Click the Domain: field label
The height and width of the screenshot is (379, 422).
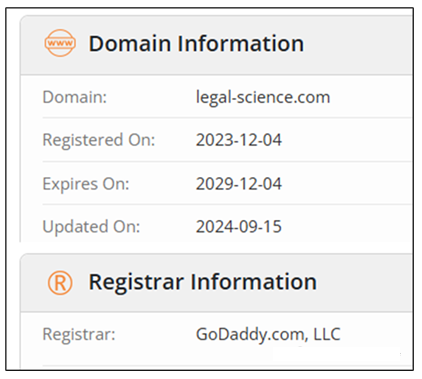click(x=75, y=97)
